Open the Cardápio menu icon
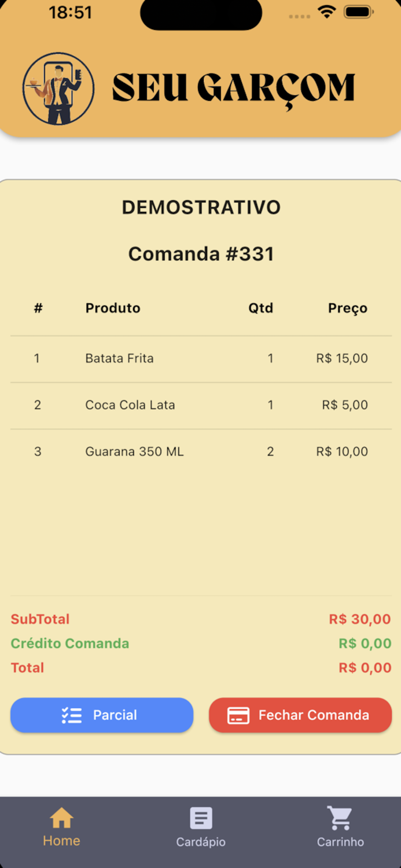 click(x=200, y=818)
